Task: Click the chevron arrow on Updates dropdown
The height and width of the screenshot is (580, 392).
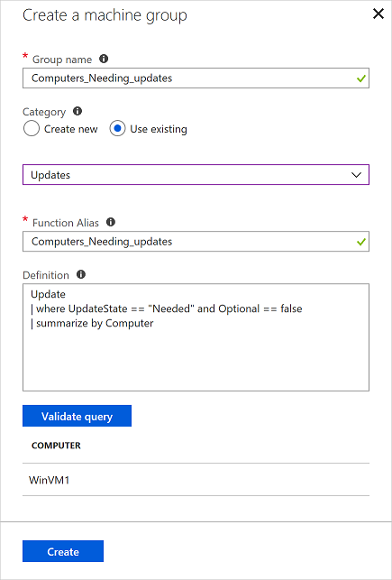Action: 356,175
